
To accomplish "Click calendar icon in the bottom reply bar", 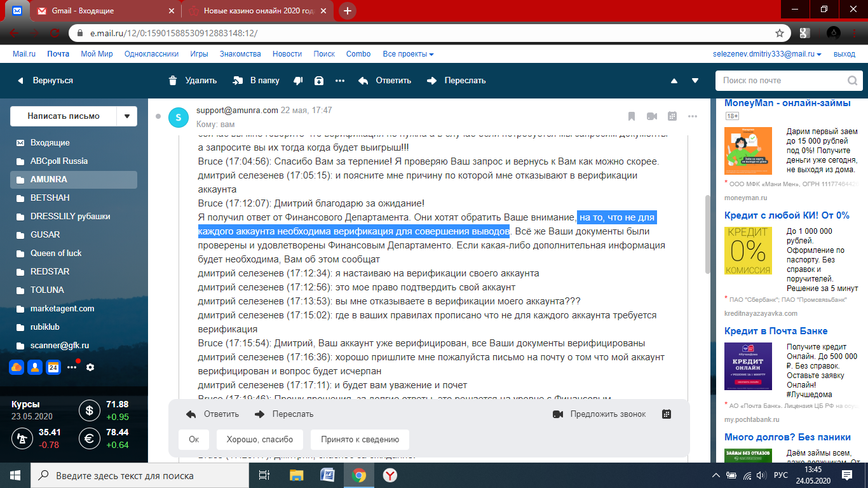I will coord(667,414).
